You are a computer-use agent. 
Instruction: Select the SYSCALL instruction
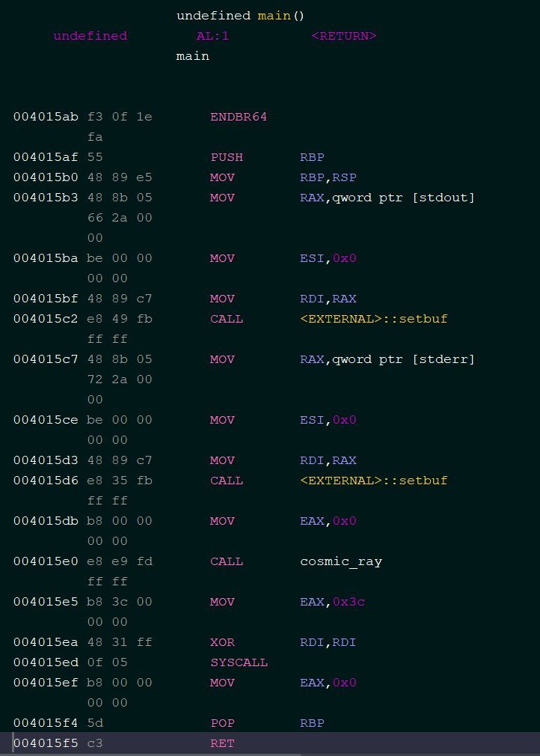239,662
